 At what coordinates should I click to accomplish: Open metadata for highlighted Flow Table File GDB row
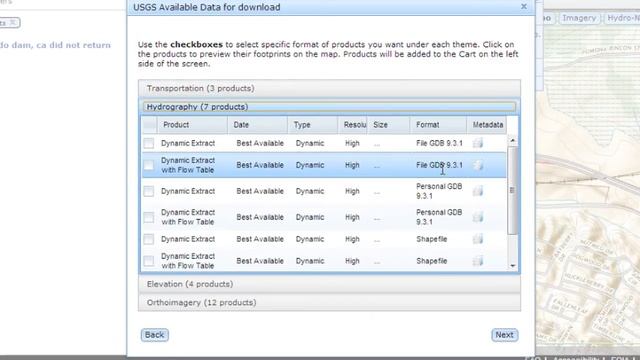(478, 165)
